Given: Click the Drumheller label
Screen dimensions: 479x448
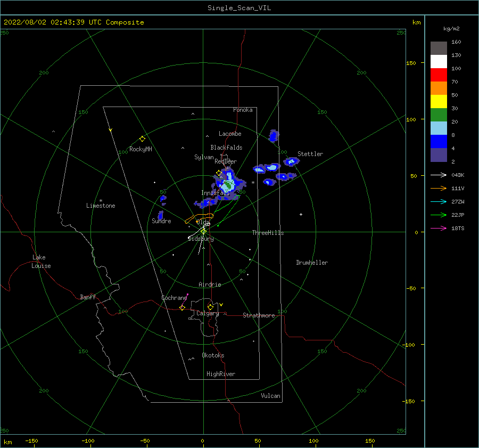Looking at the screenshot, I should [312, 263].
